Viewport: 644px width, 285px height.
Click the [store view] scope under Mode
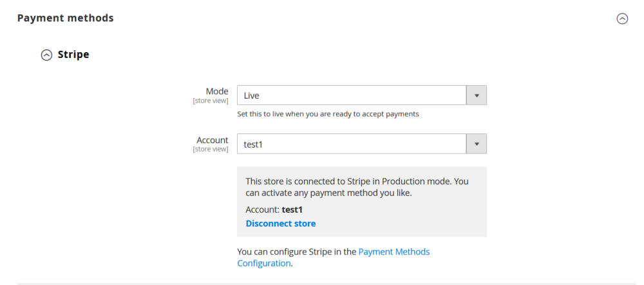[x=211, y=101]
